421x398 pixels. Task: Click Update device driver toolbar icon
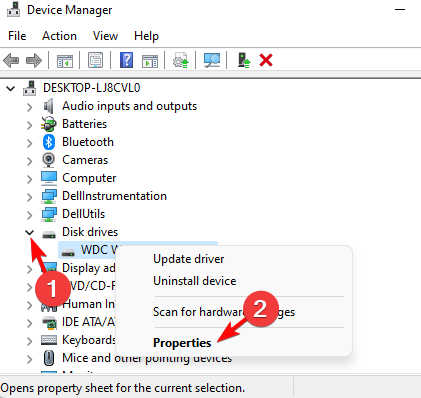(x=181, y=60)
